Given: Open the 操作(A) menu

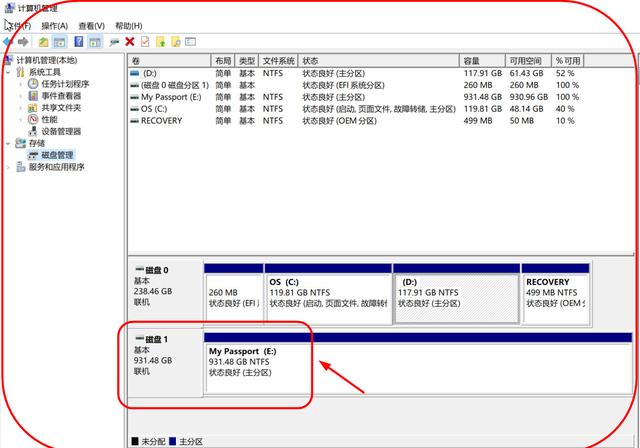Looking at the screenshot, I should pyautogui.click(x=54, y=26).
